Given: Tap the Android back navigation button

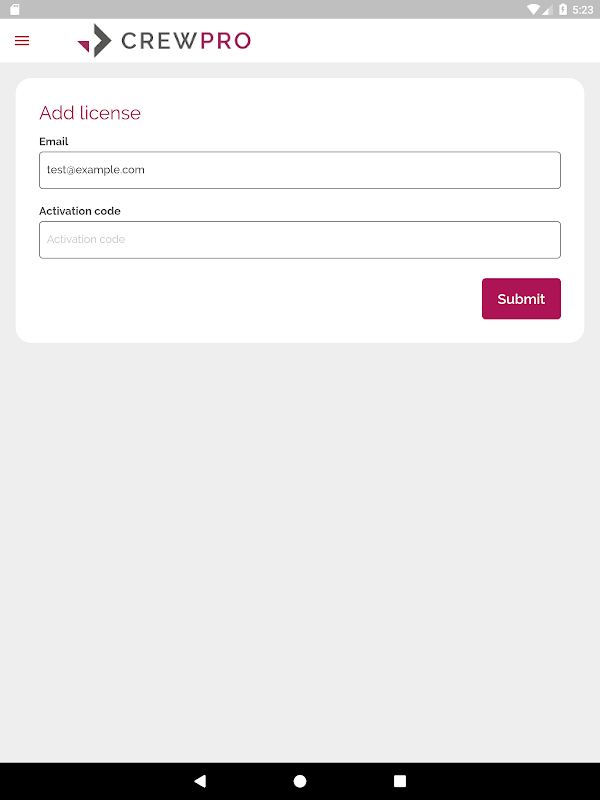Looking at the screenshot, I should [x=200, y=781].
